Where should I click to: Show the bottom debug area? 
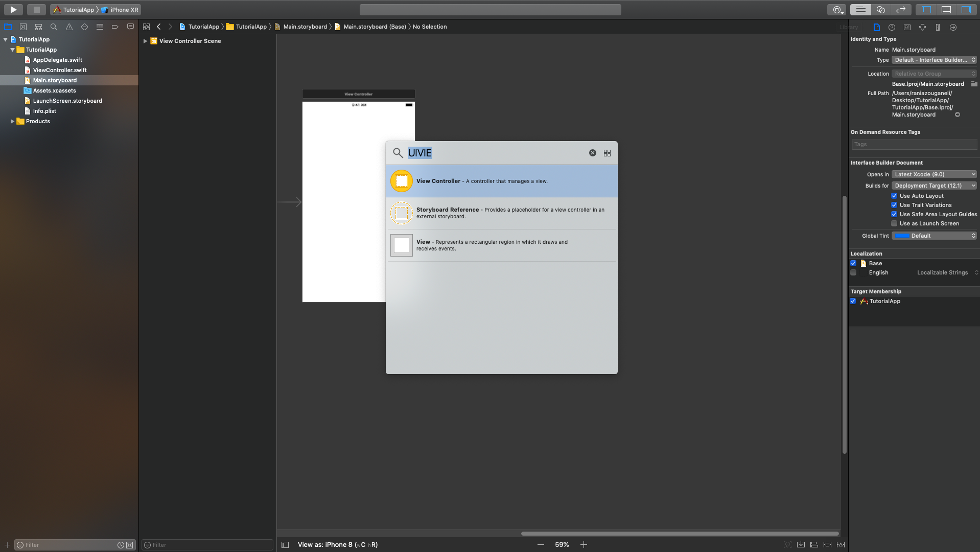(946, 9)
